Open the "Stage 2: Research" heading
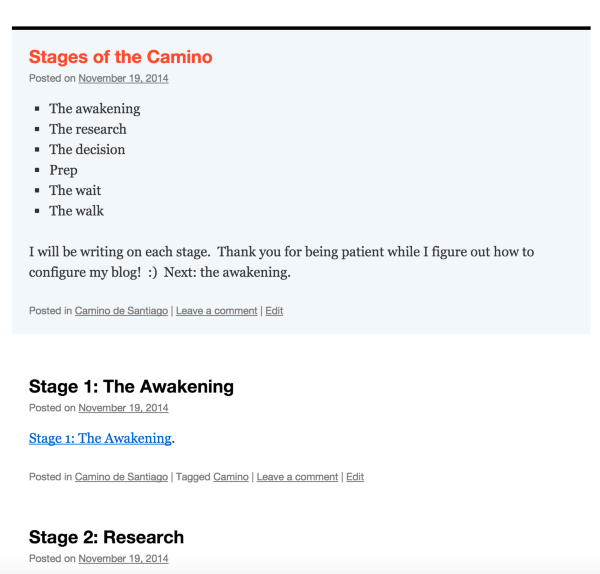Image resolution: width=600 pixels, height=574 pixels. 106,538
